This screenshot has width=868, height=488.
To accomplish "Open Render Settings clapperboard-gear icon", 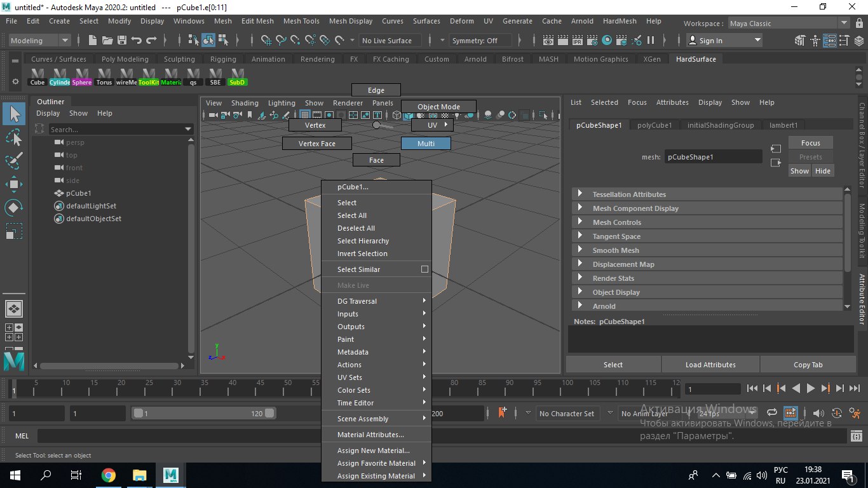I will click(x=592, y=41).
